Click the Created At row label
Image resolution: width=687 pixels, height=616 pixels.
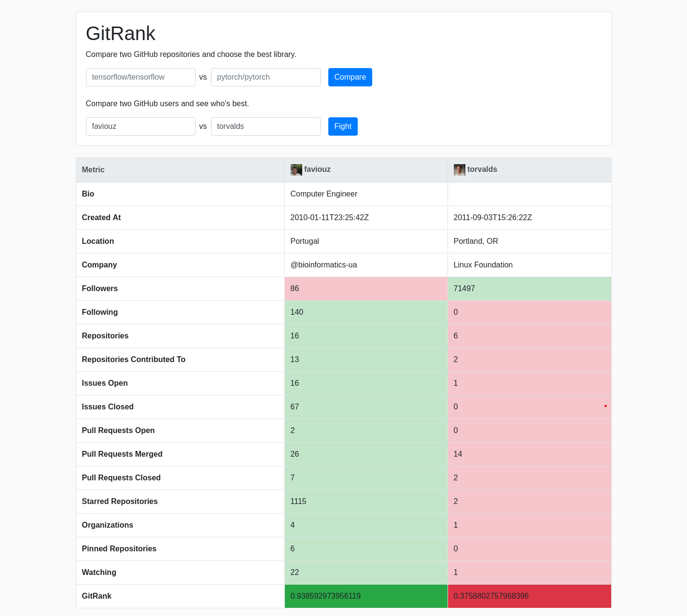click(101, 218)
